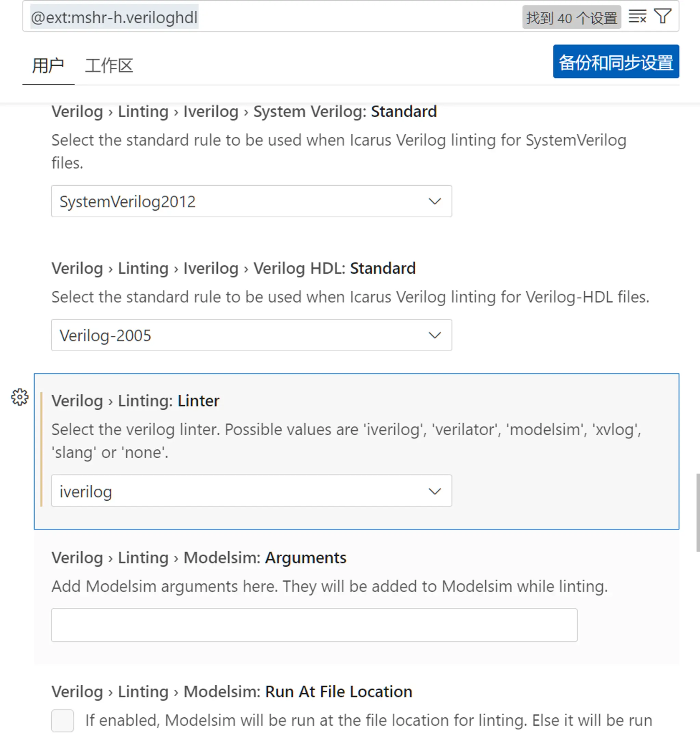Click the 备份和同步设置 button
The width and height of the screenshot is (700, 745).
[x=616, y=62]
